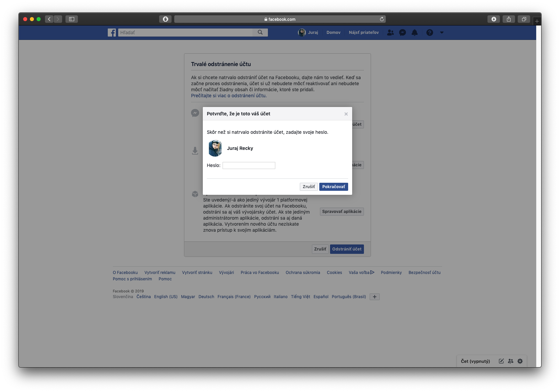Expand the account dropdown arrow in the navbar

[x=442, y=33]
